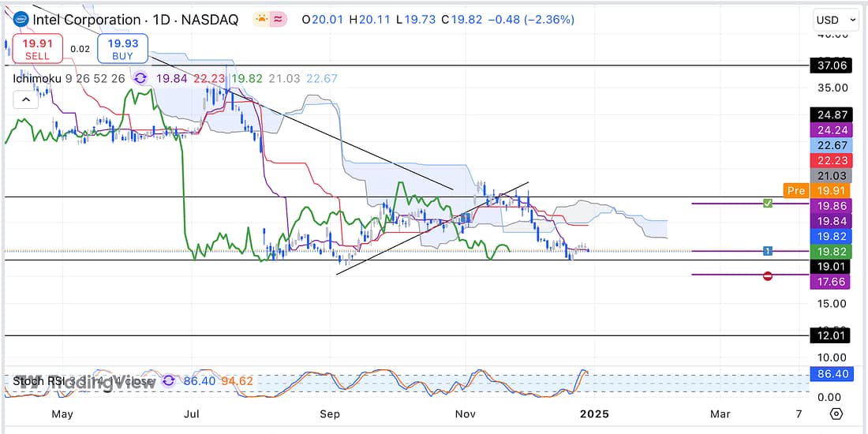Click the red 22.23 price label swatch
The image size is (868, 434).
(x=832, y=160)
